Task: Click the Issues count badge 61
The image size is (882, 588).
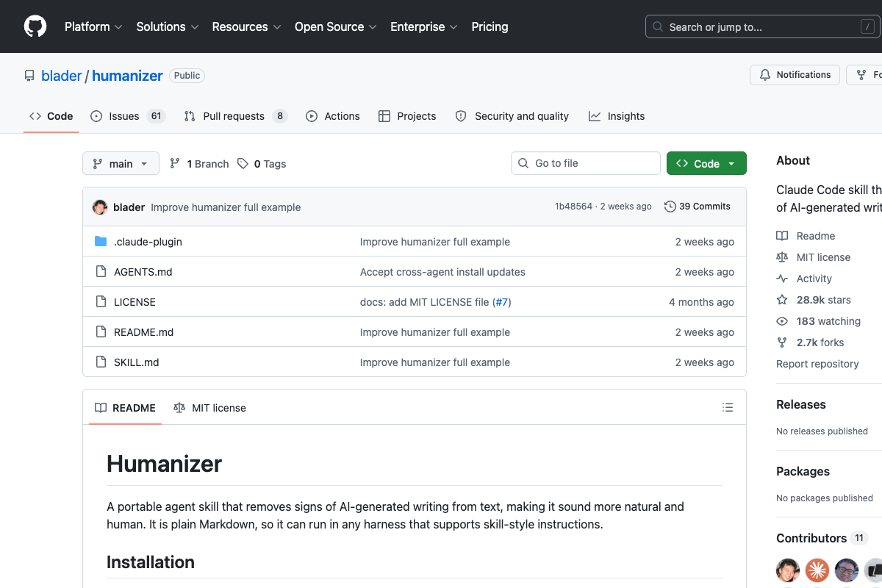Action: [155, 116]
